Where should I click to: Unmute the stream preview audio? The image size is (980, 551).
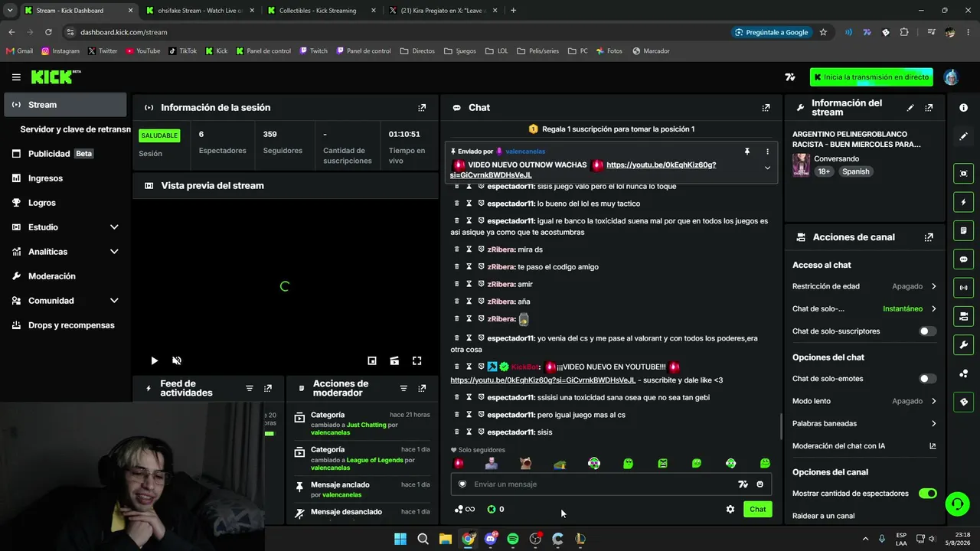[177, 360]
